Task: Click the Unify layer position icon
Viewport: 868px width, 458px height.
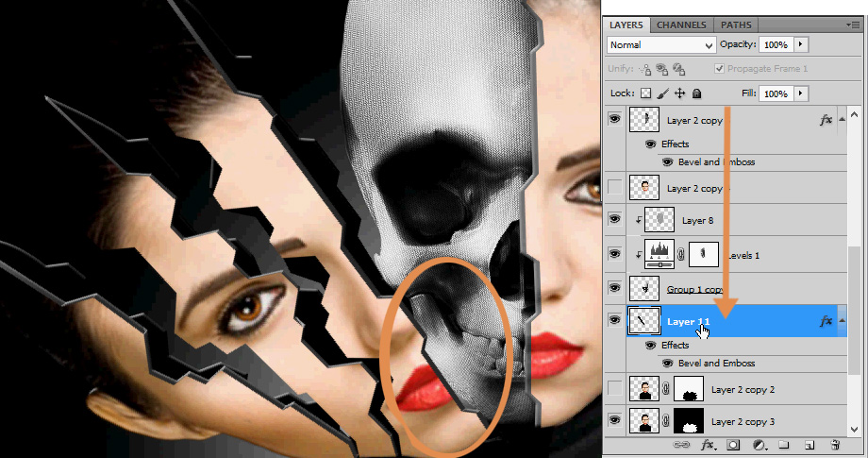Action: [645, 69]
